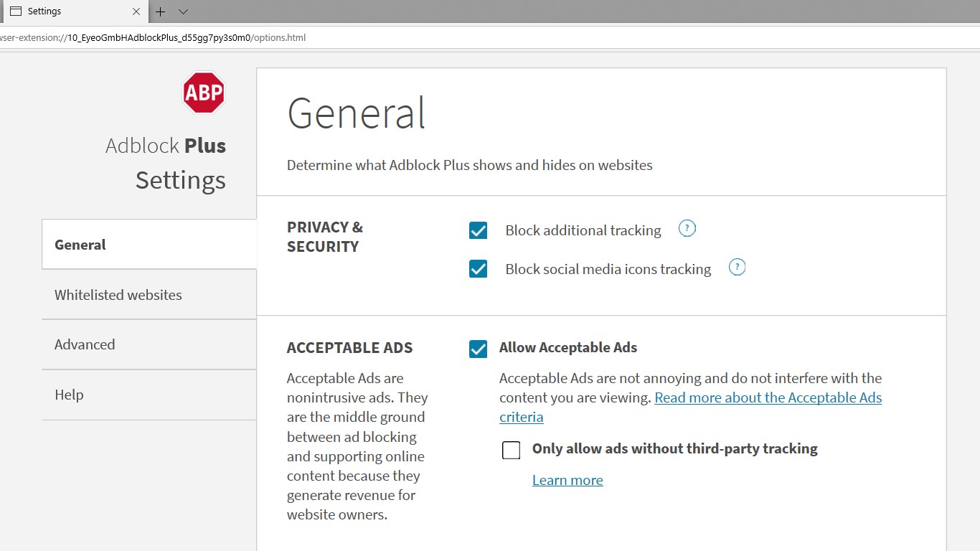Select the General sidebar entry
The image size is (980, 551).
[x=80, y=244]
